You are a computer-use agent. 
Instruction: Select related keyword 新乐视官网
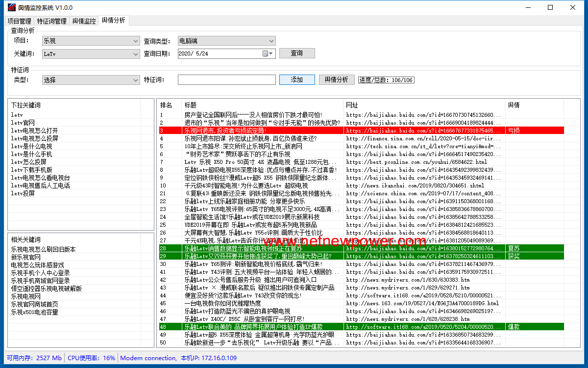click(x=25, y=257)
